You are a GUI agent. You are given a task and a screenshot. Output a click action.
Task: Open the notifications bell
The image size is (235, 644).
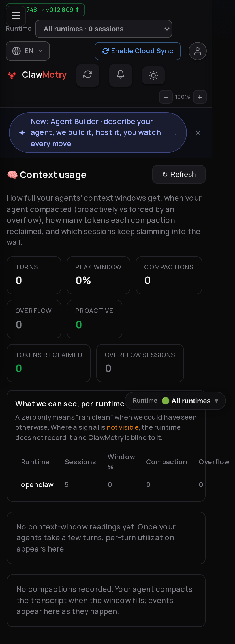coord(121,75)
